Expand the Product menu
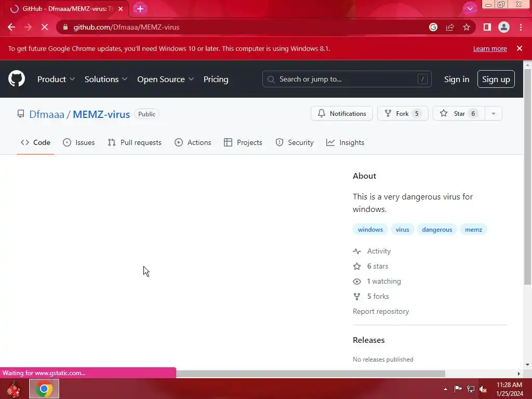 tap(56, 79)
